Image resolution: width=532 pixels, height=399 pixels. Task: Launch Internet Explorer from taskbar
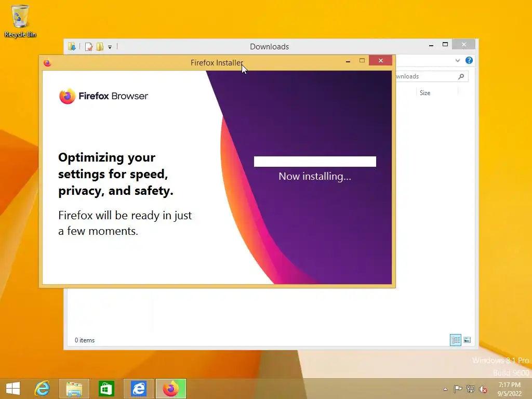coord(42,389)
